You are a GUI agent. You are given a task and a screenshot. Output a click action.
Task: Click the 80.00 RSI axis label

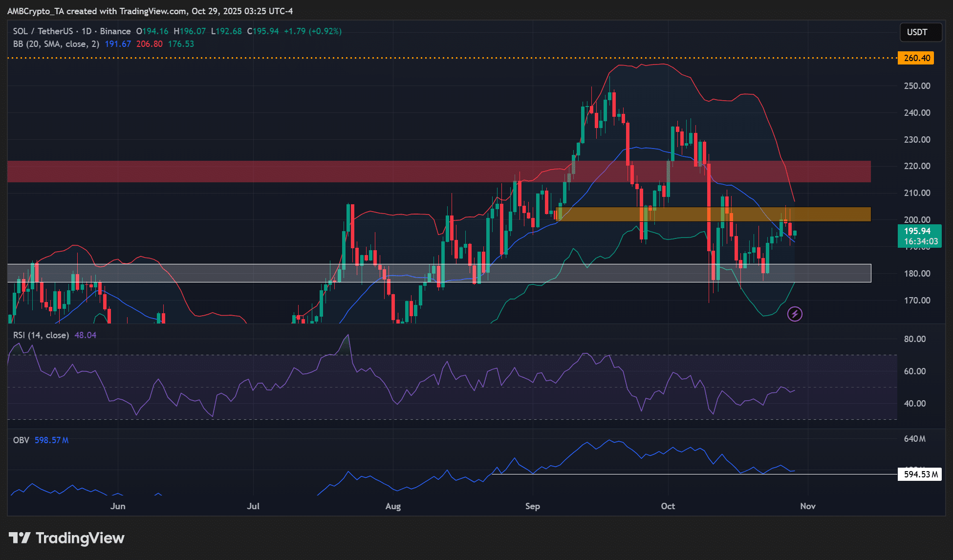914,339
